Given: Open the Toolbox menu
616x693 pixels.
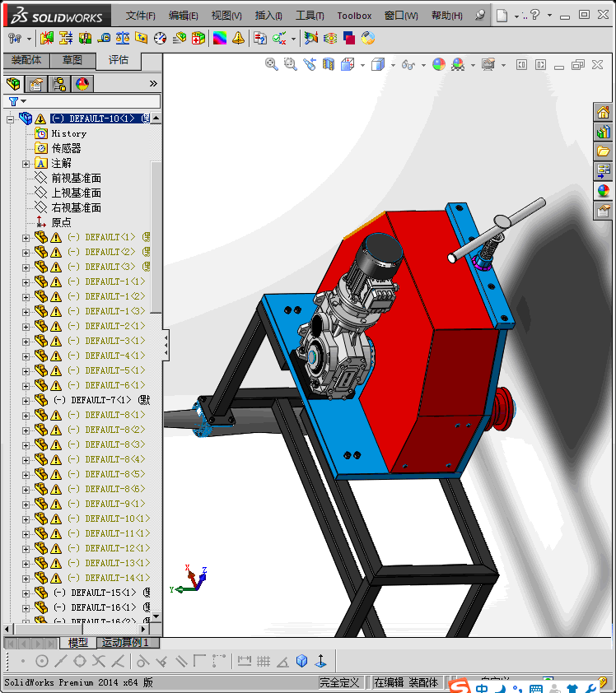Looking at the screenshot, I should click(x=354, y=16).
